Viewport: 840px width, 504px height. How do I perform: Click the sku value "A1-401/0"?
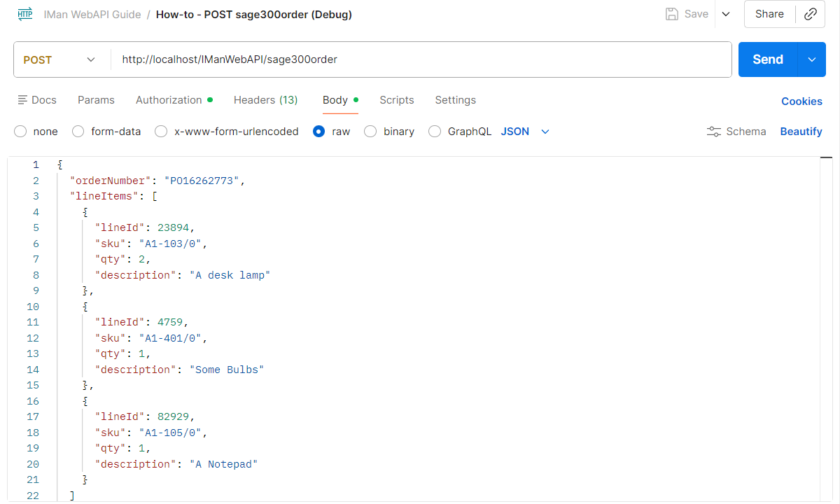(170, 338)
